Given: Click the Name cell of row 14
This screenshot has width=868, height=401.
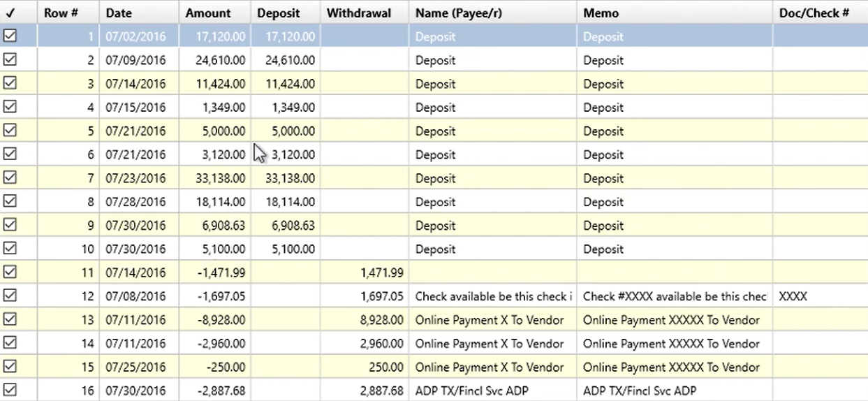Looking at the screenshot, I should (x=493, y=343).
